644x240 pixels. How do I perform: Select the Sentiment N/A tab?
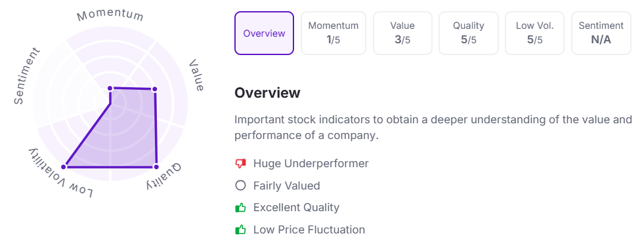tap(601, 33)
